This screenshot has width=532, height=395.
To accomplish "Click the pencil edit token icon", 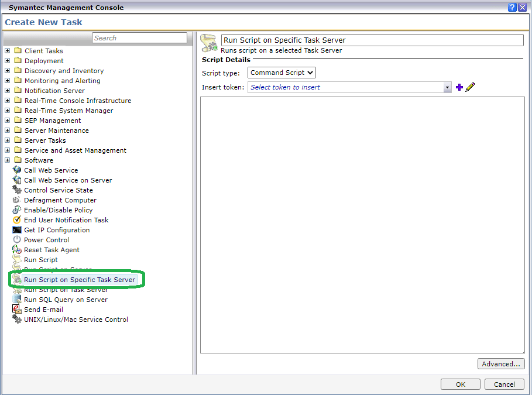I will point(470,87).
